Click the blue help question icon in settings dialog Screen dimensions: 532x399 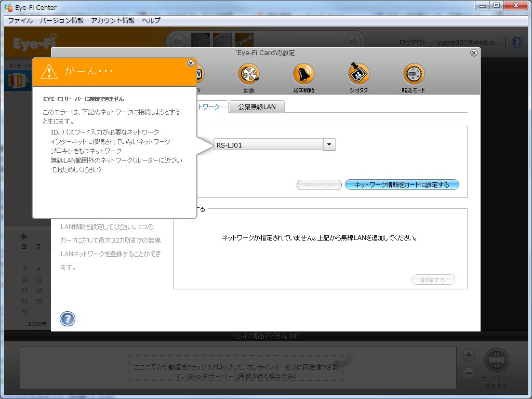tap(68, 319)
